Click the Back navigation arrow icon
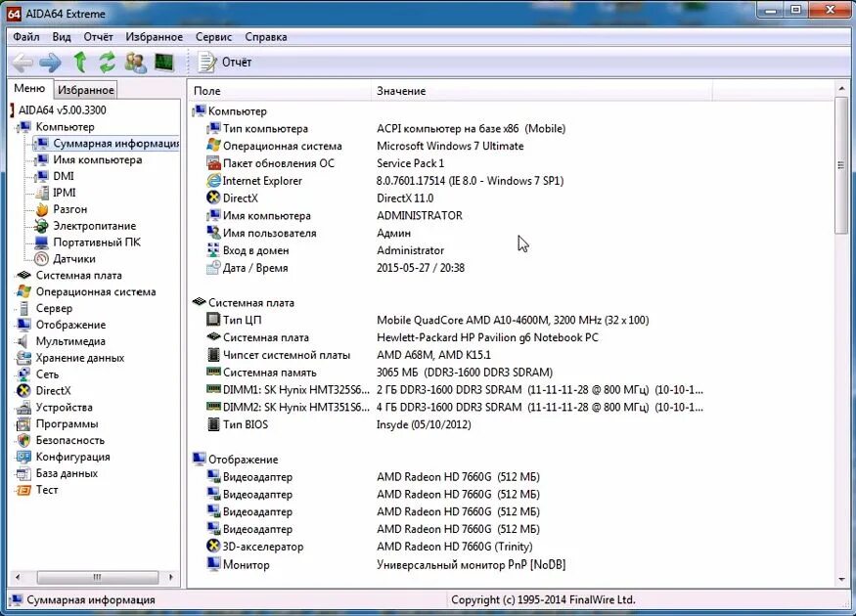Screen dimensions: 856x616 point(23,63)
